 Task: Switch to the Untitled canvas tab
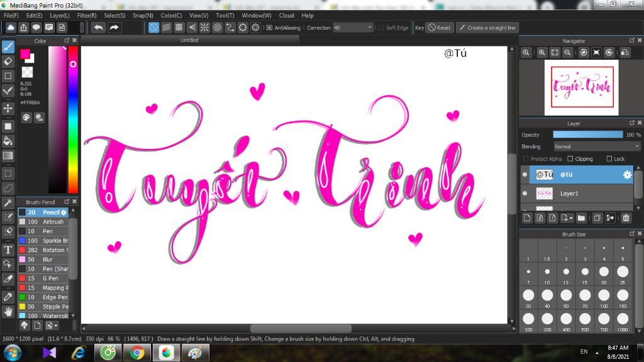pos(189,40)
